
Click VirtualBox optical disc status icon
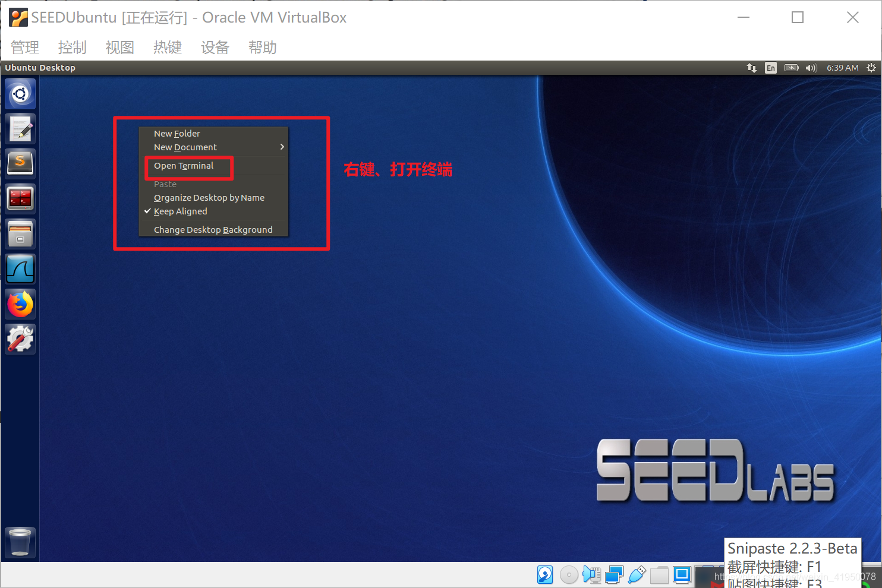point(569,574)
